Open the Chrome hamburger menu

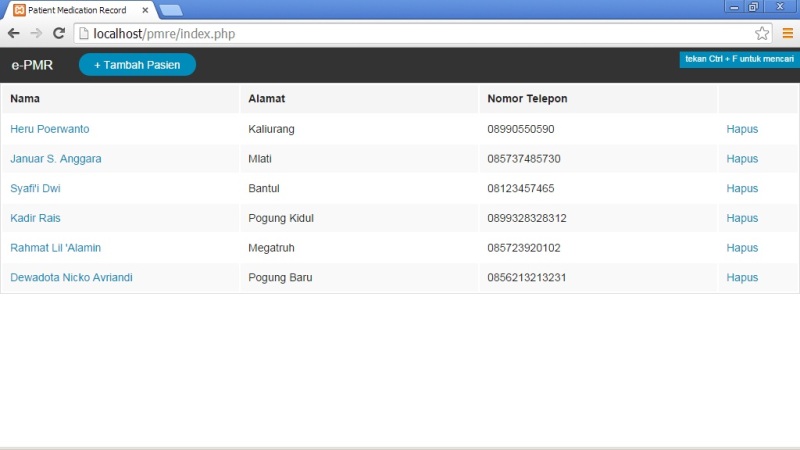787,33
